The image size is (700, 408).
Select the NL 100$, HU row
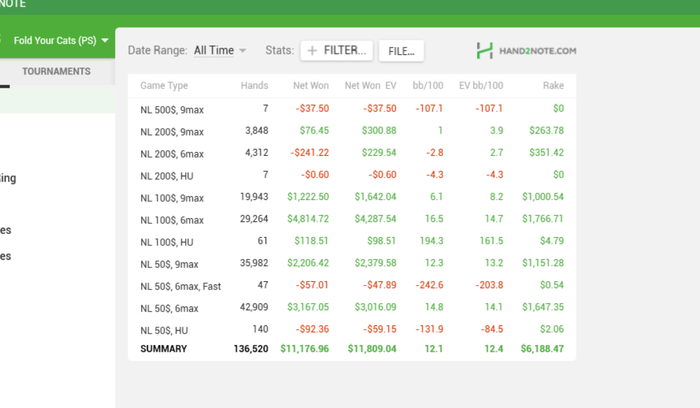(x=352, y=241)
